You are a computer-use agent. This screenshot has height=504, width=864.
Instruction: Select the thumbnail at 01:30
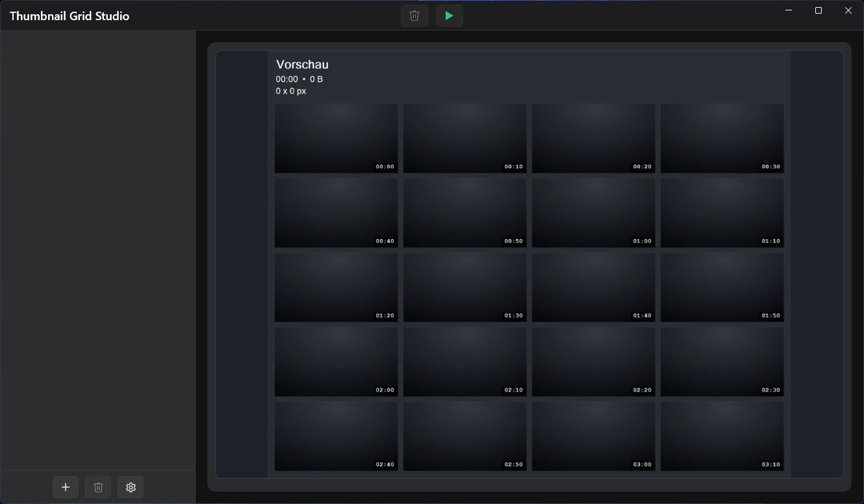pyautogui.click(x=464, y=287)
